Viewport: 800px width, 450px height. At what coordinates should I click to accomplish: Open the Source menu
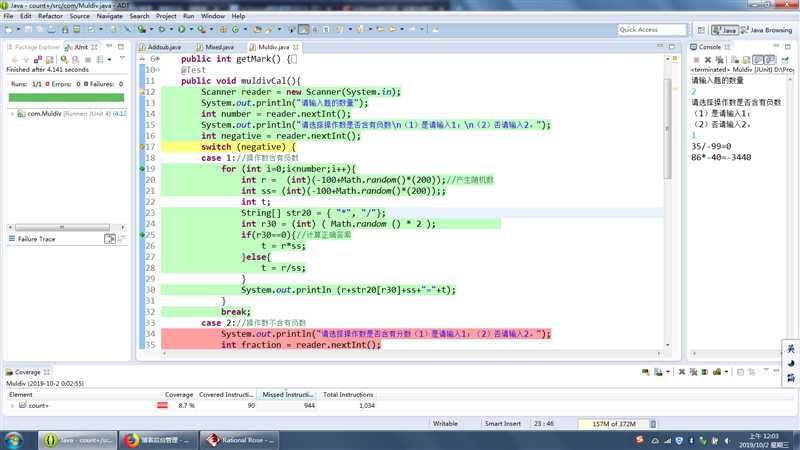(x=80, y=16)
